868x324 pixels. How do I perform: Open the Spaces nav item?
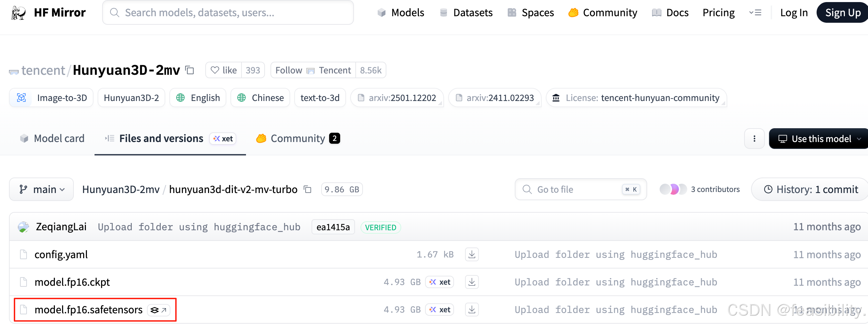coord(531,13)
